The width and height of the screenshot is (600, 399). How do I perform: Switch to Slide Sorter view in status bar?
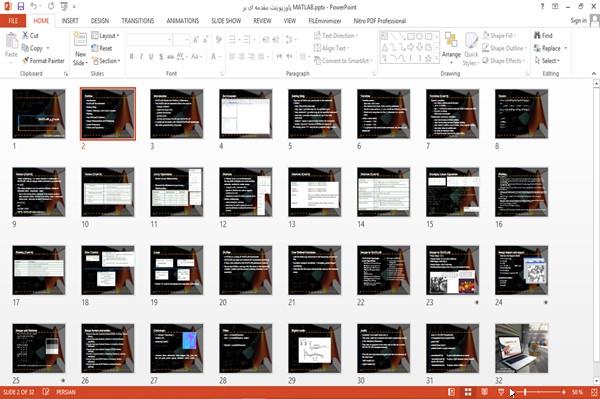(468, 392)
